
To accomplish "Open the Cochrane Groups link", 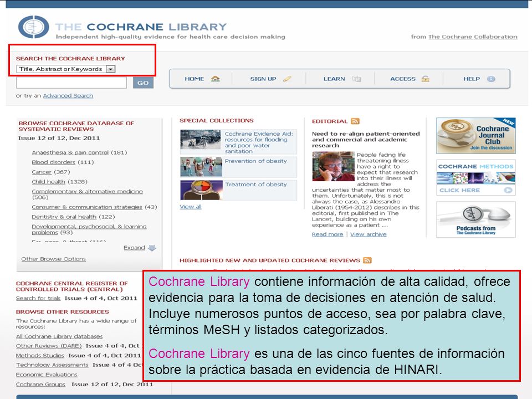I will click(40, 384).
